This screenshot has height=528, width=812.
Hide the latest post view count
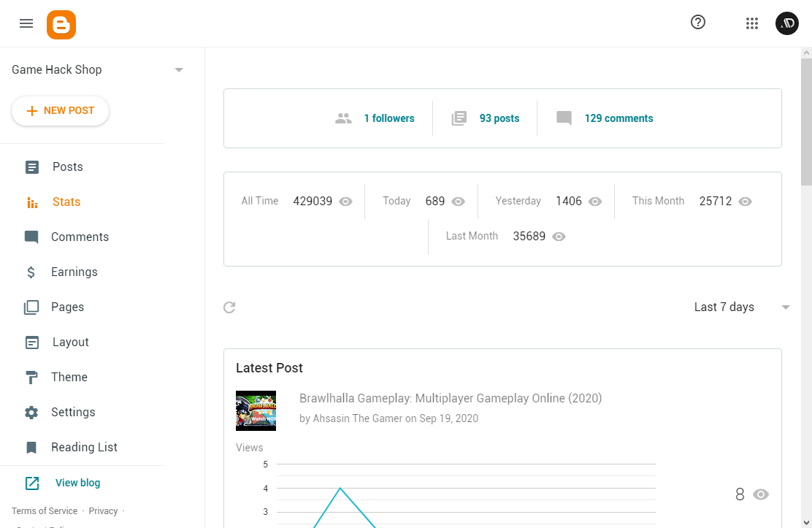(x=760, y=494)
